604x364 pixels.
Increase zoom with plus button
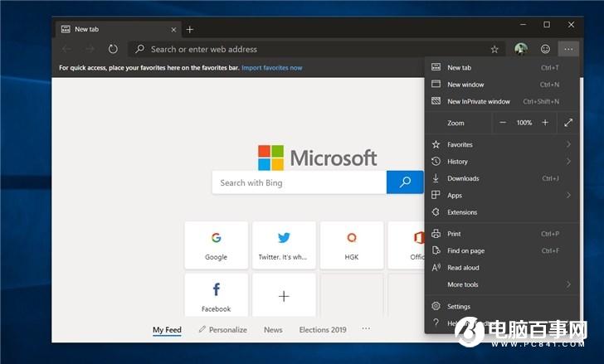click(x=545, y=123)
